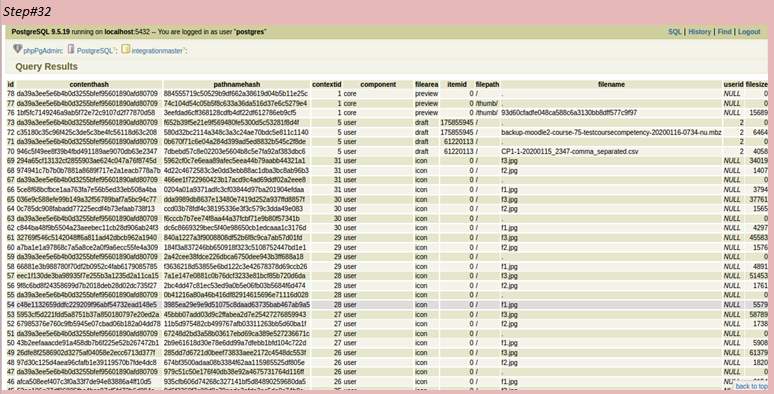Screen dimensions: 774x394
Task: Select pathnamehash 3985ea29e9e9d51075c8daad63735bab467ab9a5
Action: [x=237, y=305]
